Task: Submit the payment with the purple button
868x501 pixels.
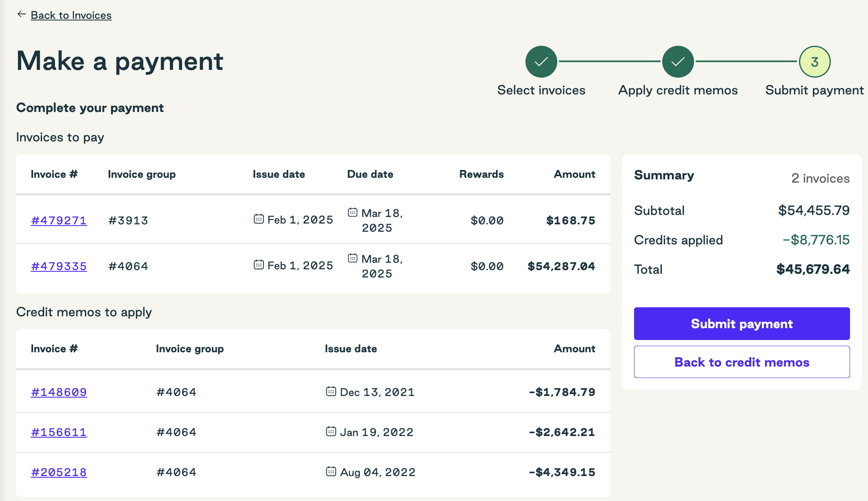Action: coord(742,324)
